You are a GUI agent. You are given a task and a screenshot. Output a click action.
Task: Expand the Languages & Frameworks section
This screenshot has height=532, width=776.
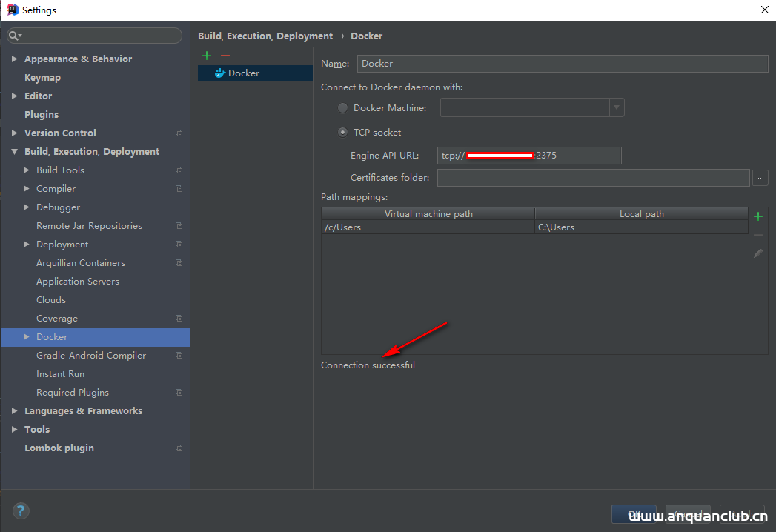[x=15, y=411]
